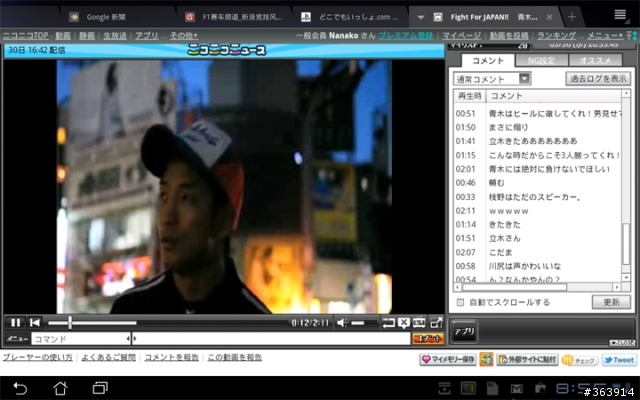
Task: Open ランキング link in header
Action: (x=556, y=36)
